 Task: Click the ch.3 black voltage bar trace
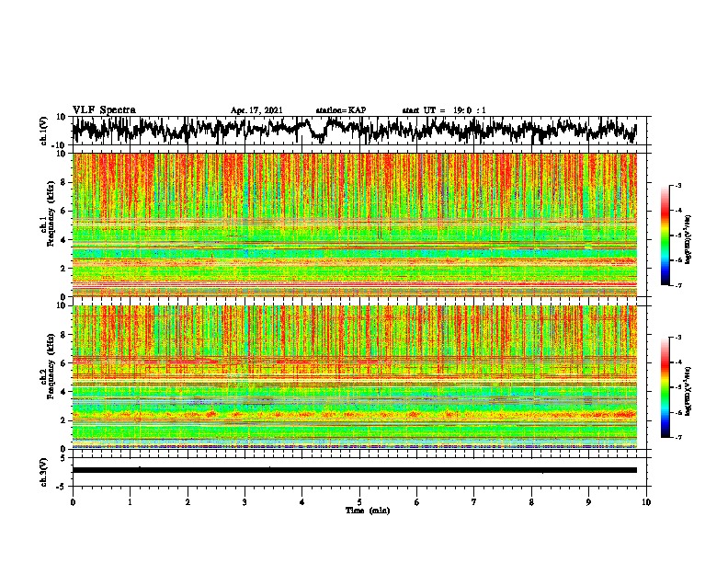click(355, 470)
